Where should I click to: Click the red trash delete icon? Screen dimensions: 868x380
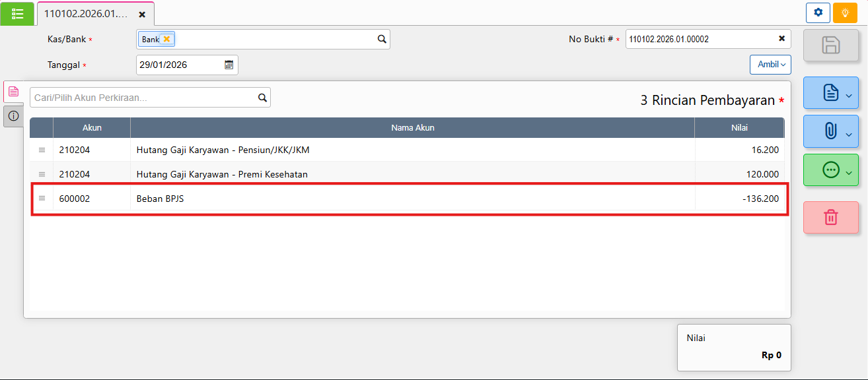click(x=830, y=217)
